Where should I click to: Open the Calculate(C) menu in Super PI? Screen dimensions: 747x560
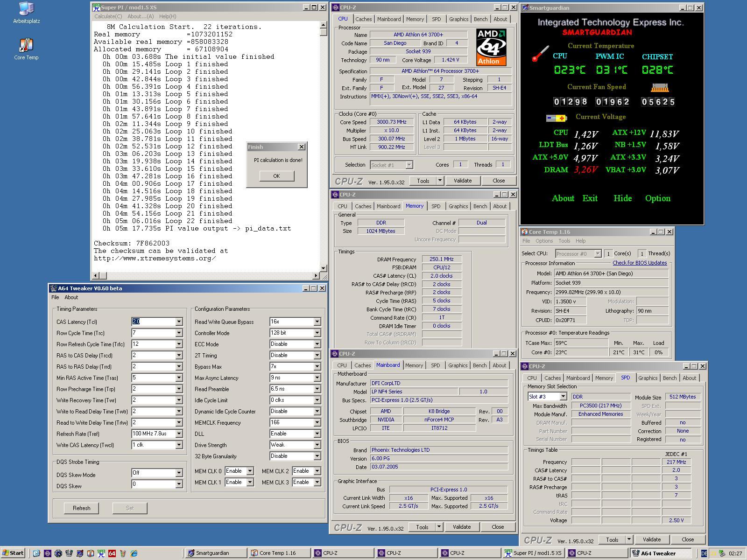(x=108, y=16)
